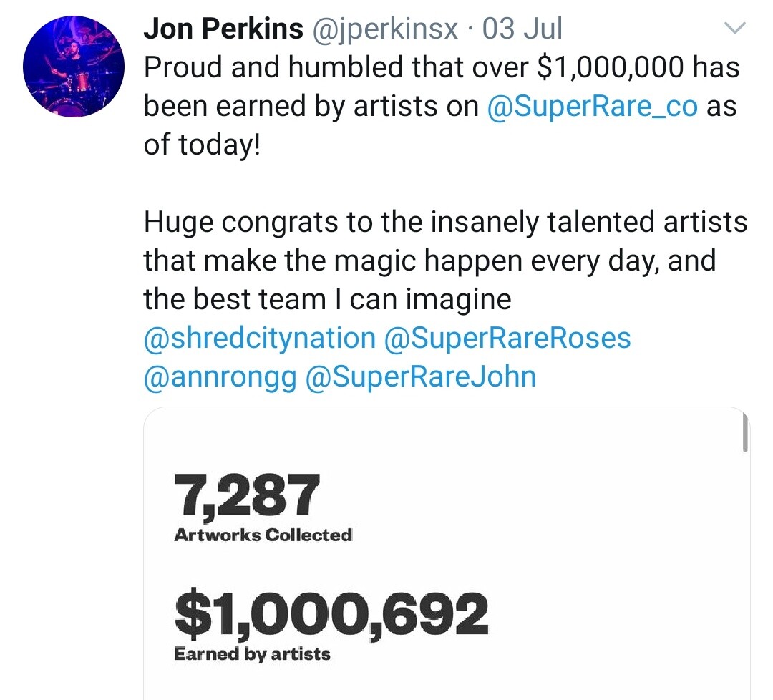Visit the @shredcitynation mention
Image resolution: width=773 pixels, height=700 pixels.
pyautogui.click(x=259, y=338)
